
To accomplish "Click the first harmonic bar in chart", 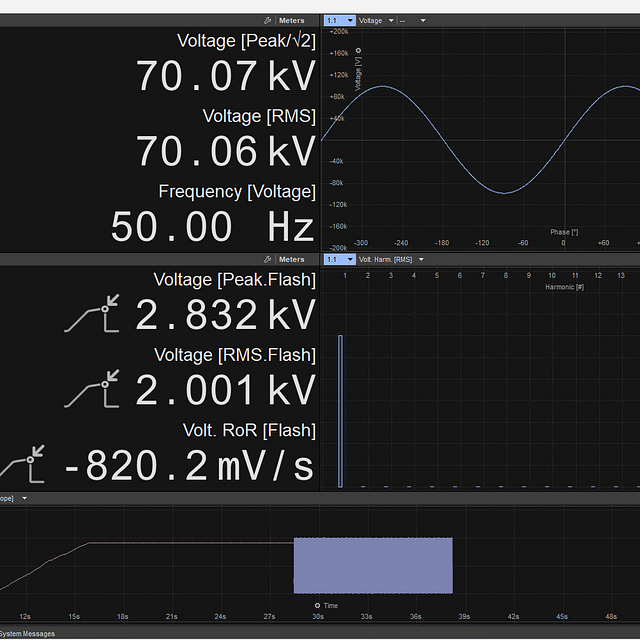I will [x=340, y=411].
